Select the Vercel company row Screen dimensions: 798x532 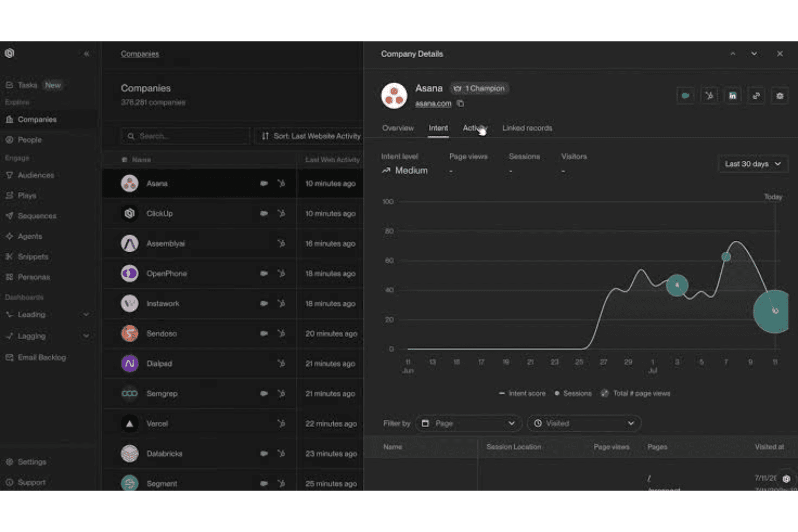click(232, 424)
